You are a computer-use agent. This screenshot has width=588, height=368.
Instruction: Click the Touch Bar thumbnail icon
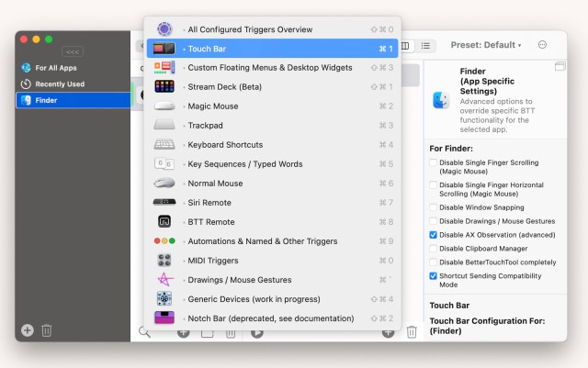tap(164, 49)
